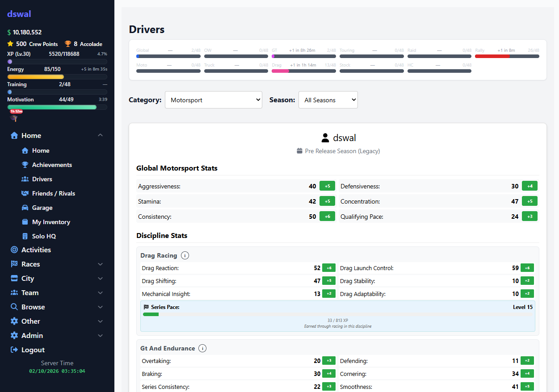Click the small avatar icon under Motivation bar
Image resolution: width=559 pixels, height=392 pixels.
coord(14,118)
